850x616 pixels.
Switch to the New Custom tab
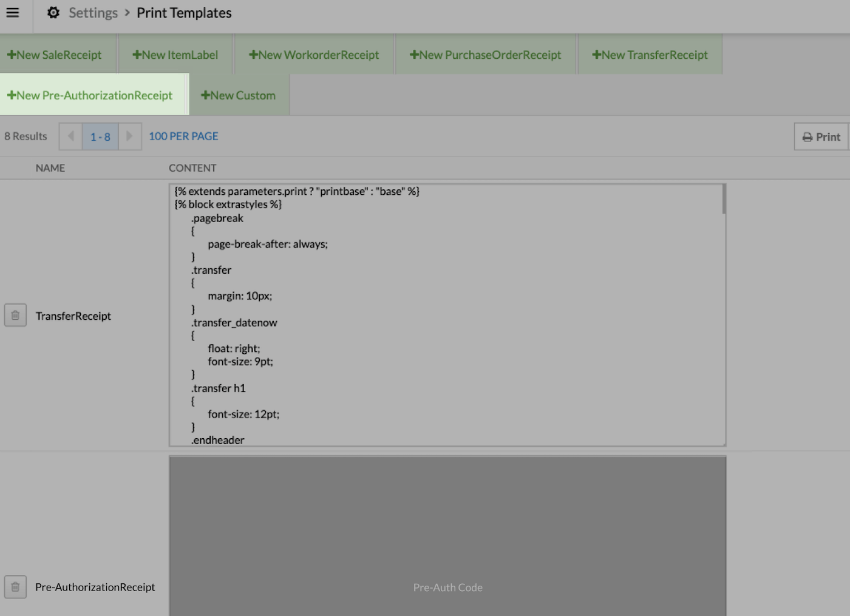click(239, 95)
